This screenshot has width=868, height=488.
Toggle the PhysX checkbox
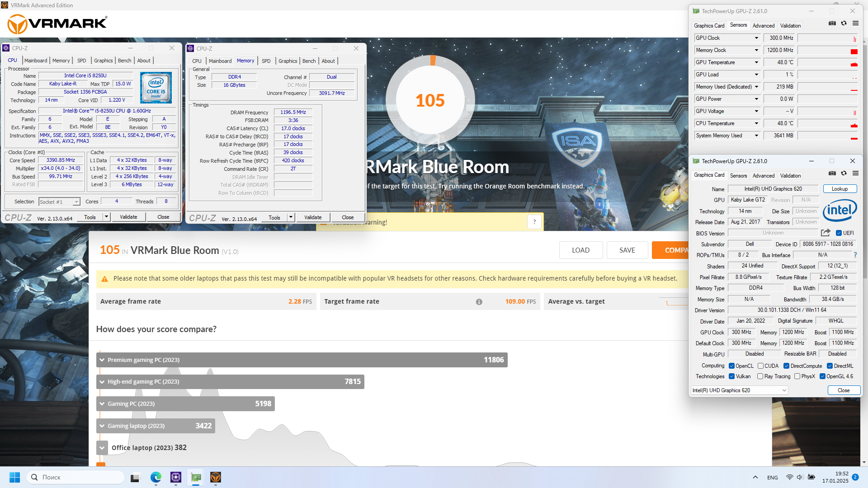tap(797, 376)
